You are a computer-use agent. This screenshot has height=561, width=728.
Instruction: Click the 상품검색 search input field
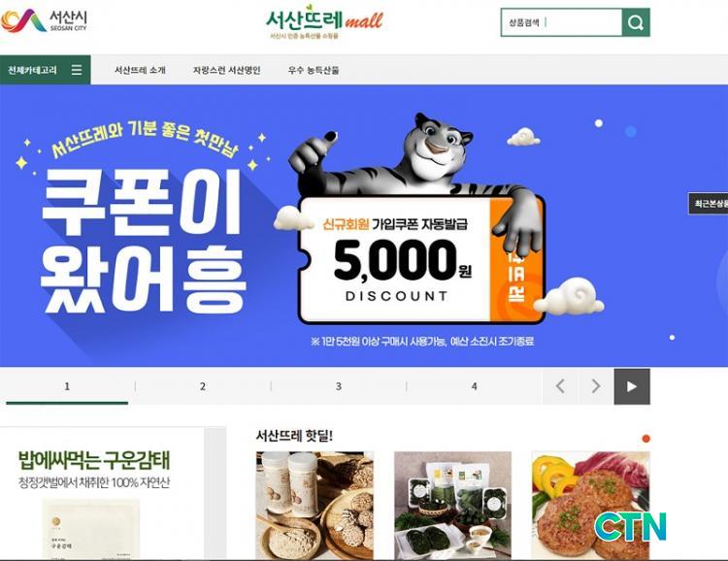pyautogui.click(x=561, y=22)
